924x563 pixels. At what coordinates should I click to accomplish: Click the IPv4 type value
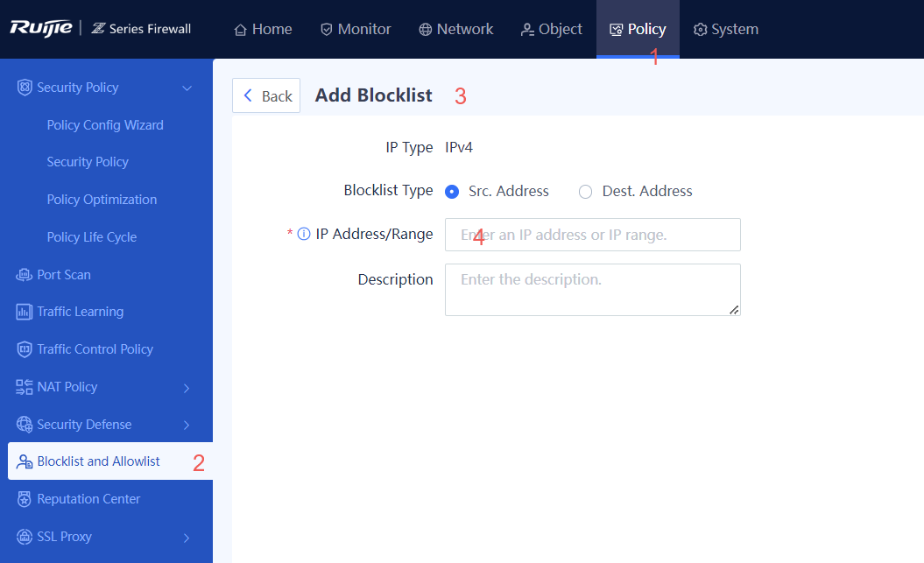pyautogui.click(x=458, y=147)
